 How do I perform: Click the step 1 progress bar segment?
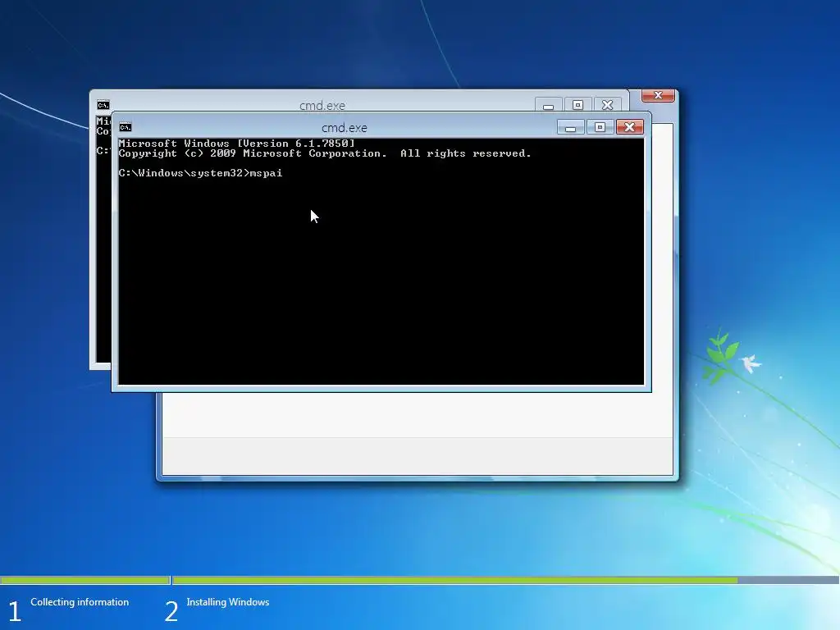click(x=84, y=580)
